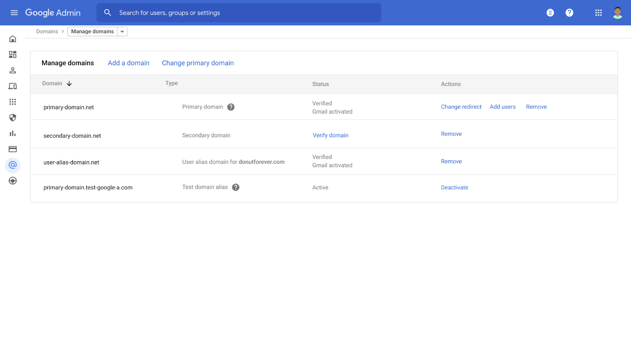Show Primary domain help tooltip icon
The width and height of the screenshot is (631, 364).
pos(231,107)
